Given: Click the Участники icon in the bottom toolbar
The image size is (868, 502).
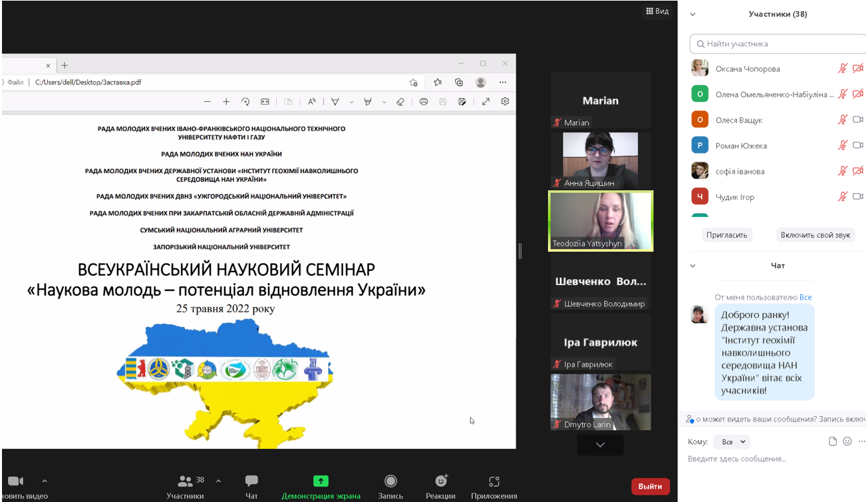Looking at the screenshot, I should [186, 481].
